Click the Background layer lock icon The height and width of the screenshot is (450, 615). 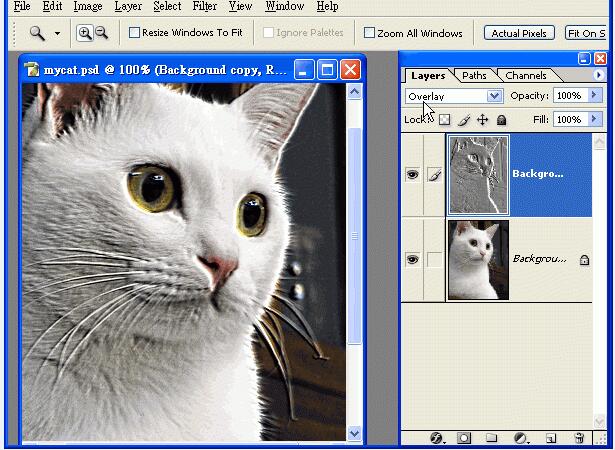[584, 259]
